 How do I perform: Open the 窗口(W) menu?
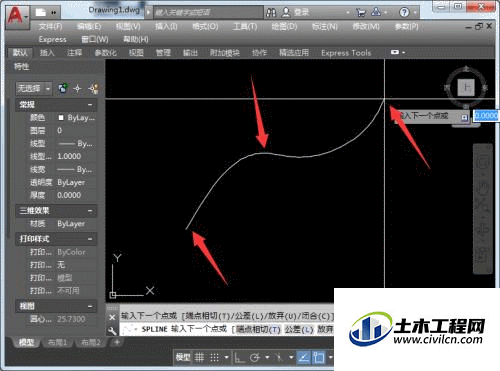point(95,39)
